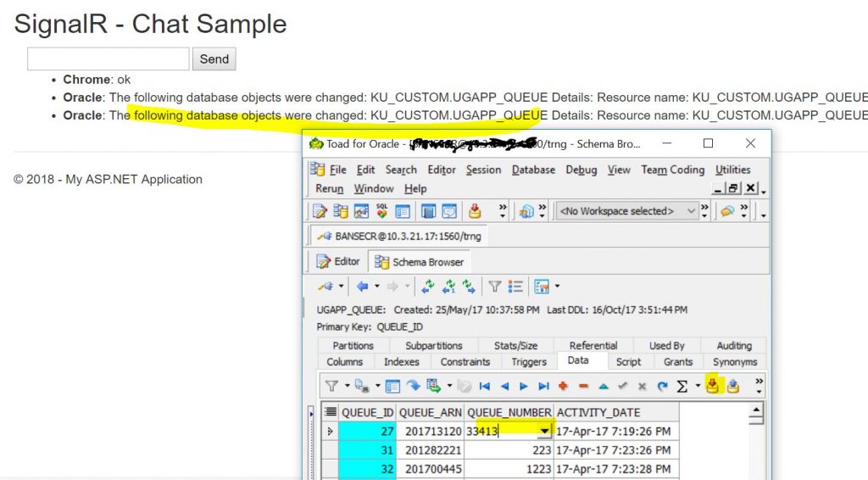Click the highlighted Commit icon in data toolbar
Image resolution: width=868 pixels, height=480 pixels.
click(x=712, y=385)
